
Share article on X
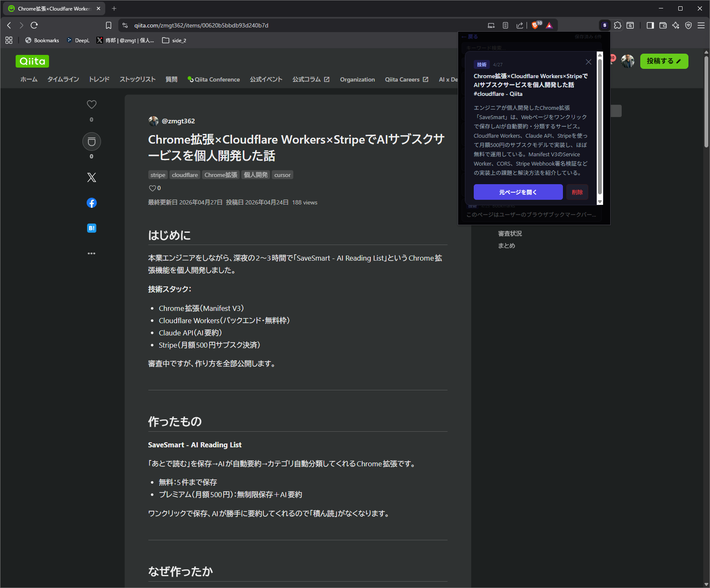pos(92,177)
